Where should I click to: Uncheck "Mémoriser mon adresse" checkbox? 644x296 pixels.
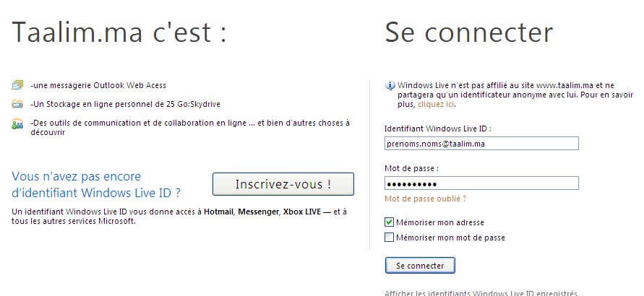pyautogui.click(x=390, y=222)
